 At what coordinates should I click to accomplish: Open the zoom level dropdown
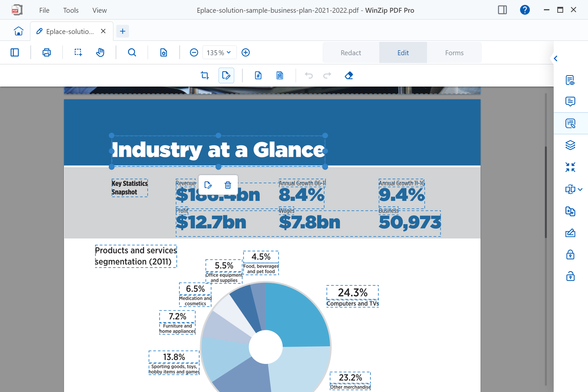220,53
